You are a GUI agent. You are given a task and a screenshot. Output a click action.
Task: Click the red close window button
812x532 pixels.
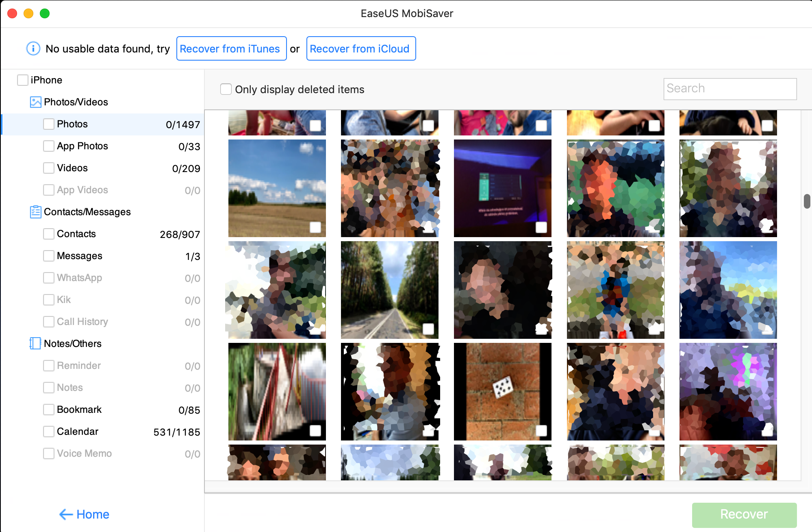13,13
